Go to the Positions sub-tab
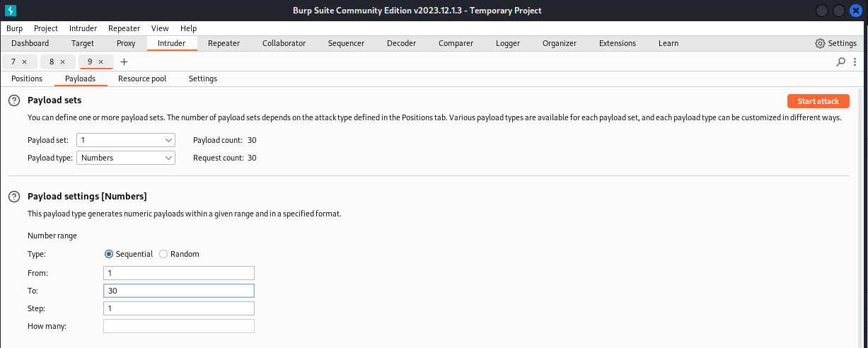 point(27,79)
